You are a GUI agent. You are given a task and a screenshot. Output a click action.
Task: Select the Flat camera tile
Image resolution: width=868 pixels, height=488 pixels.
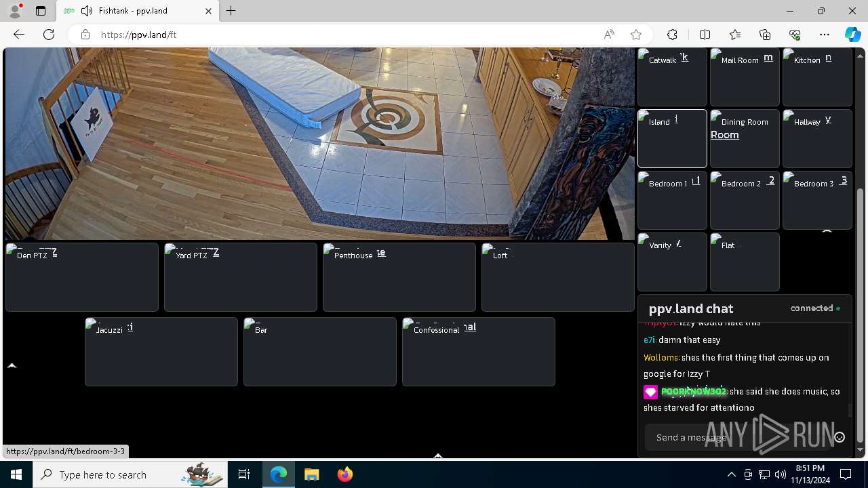pyautogui.click(x=745, y=262)
